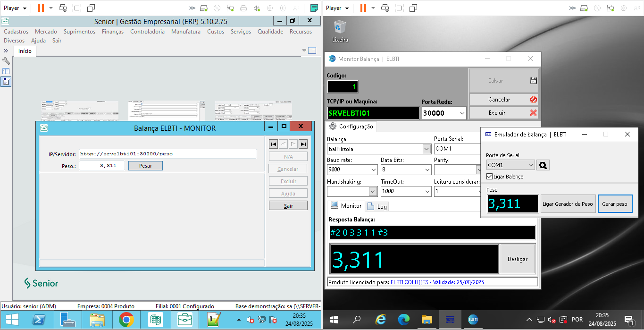The height and width of the screenshot is (330, 644).
Task: Open the Finanças menu
Action: 113,32
